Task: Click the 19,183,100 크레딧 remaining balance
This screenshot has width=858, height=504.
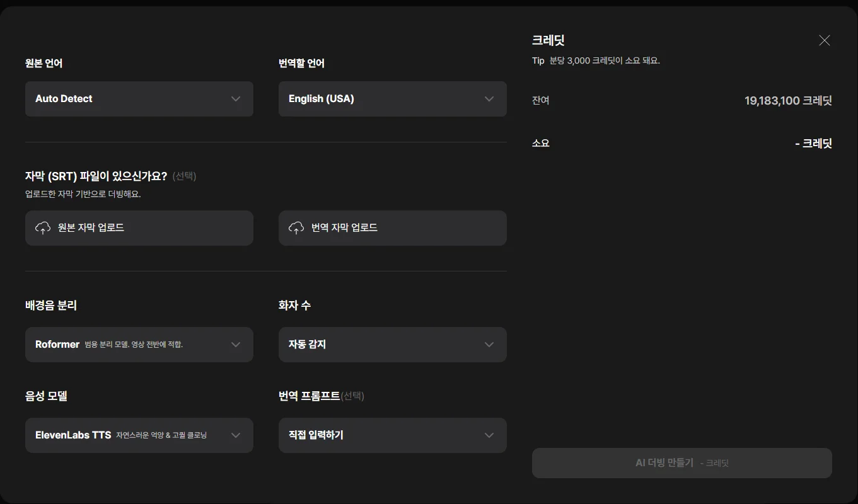Action: pyautogui.click(x=788, y=101)
